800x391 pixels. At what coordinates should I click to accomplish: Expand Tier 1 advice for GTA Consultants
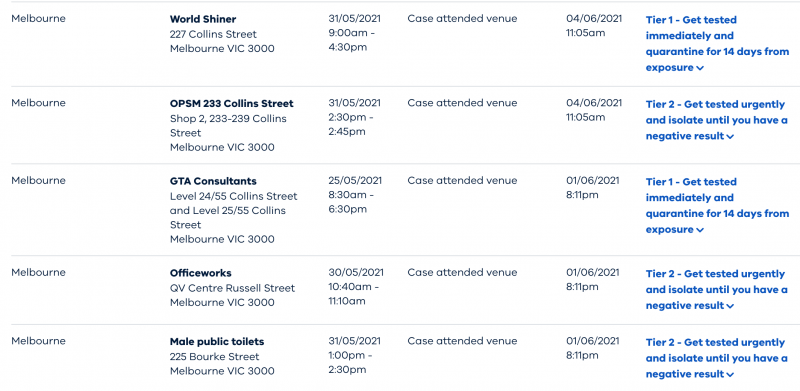point(717,206)
